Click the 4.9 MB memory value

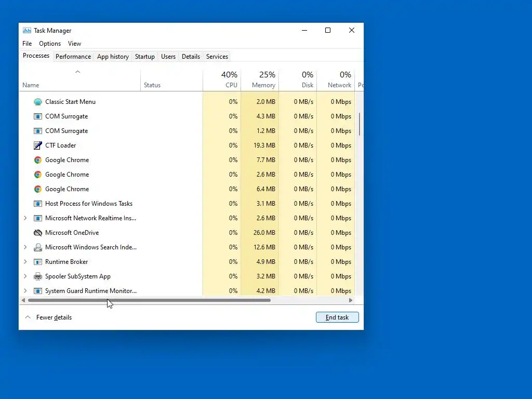click(x=265, y=262)
